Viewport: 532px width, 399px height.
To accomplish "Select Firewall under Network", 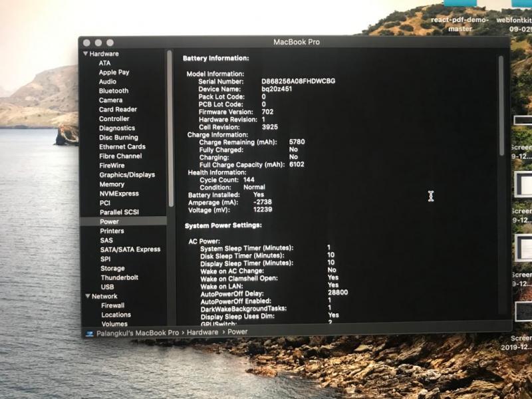I will tap(112, 305).
